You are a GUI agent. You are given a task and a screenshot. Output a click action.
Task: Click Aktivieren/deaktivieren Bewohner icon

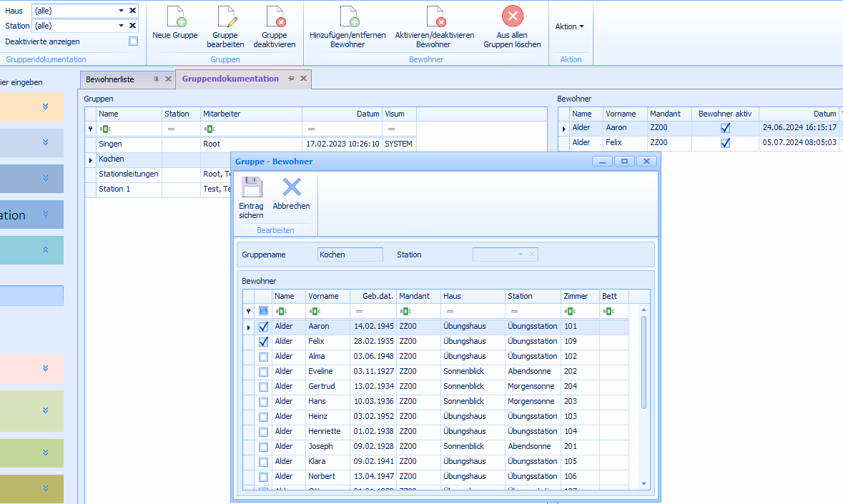[x=434, y=17]
